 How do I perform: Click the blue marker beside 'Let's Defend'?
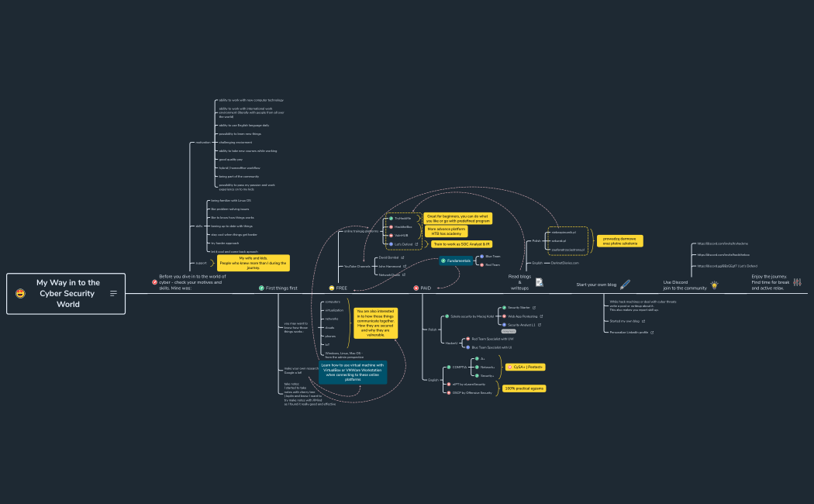click(x=391, y=243)
